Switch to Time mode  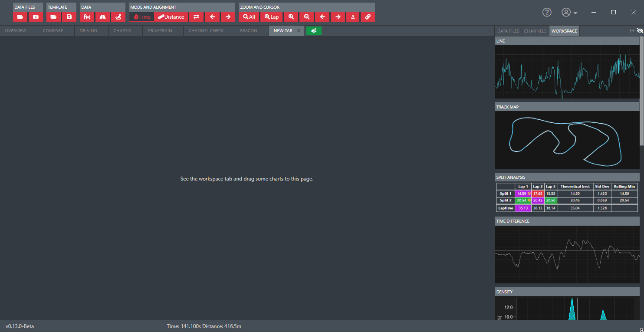pos(141,17)
